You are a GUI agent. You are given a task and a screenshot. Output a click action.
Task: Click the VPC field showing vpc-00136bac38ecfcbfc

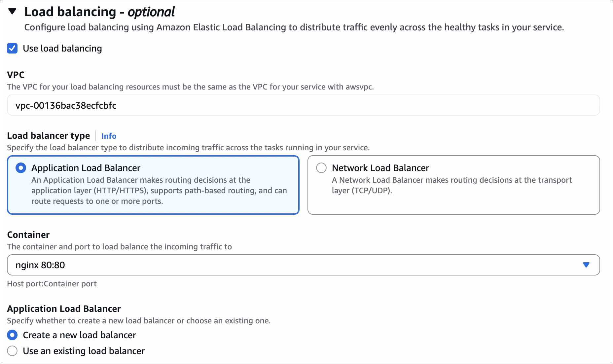[303, 105]
